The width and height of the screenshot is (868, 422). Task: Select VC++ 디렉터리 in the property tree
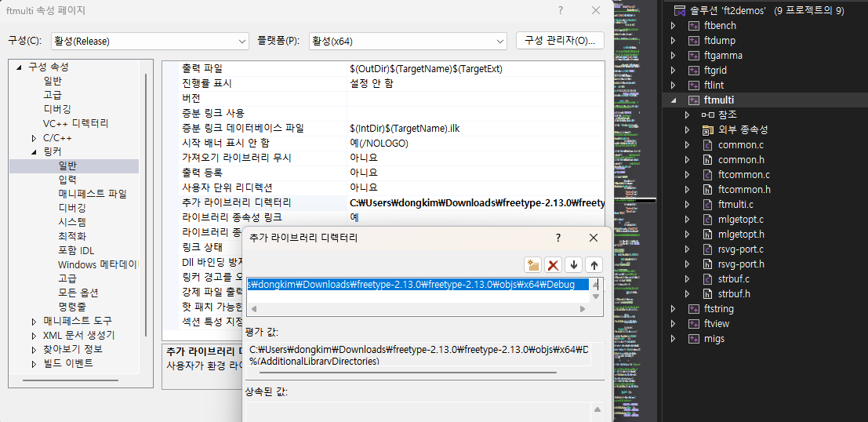point(75,123)
